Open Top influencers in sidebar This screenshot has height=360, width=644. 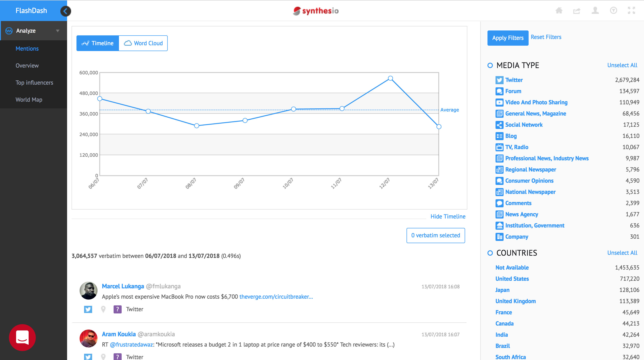pos(34,83)
